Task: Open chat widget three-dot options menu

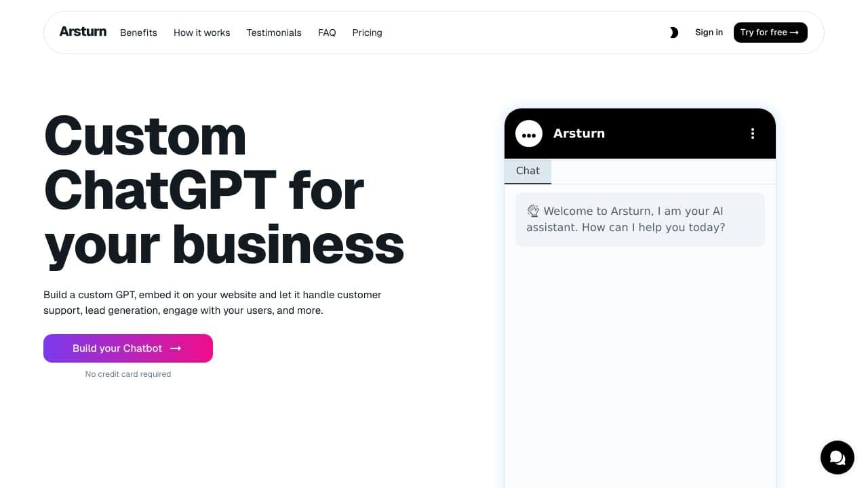Action: [753, 134]
